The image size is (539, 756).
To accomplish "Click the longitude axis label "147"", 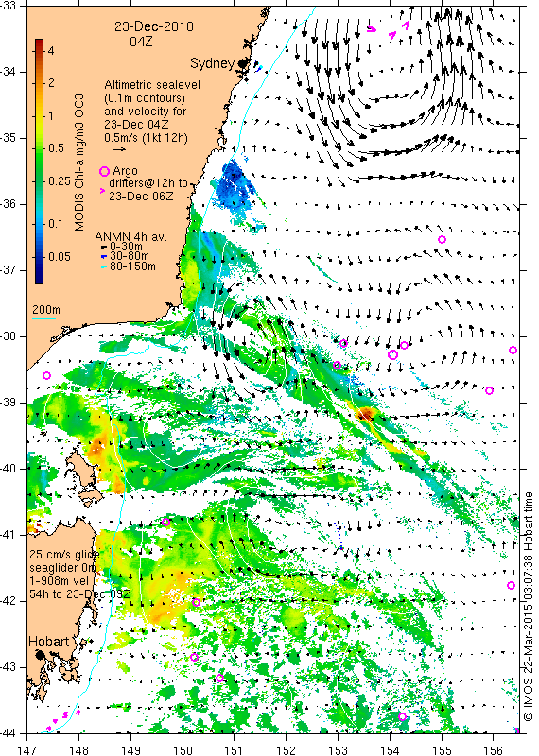I will tap(27, 750).
